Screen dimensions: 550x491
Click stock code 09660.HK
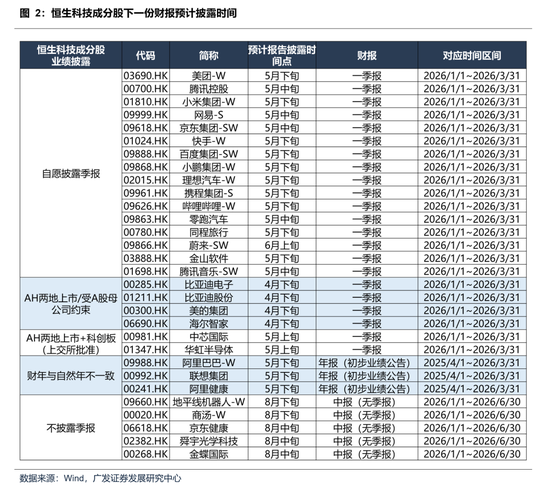click(146, 402)
